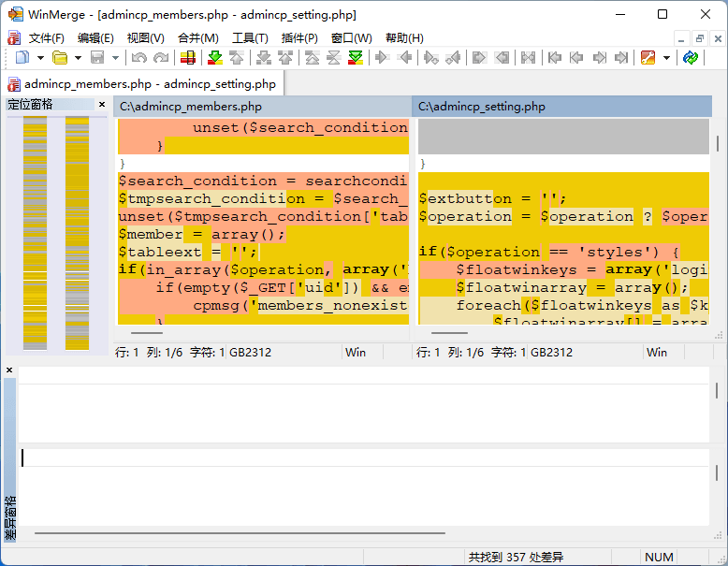
Task: Click the left pane GB2312 encoding status
Action: (250, 353)
